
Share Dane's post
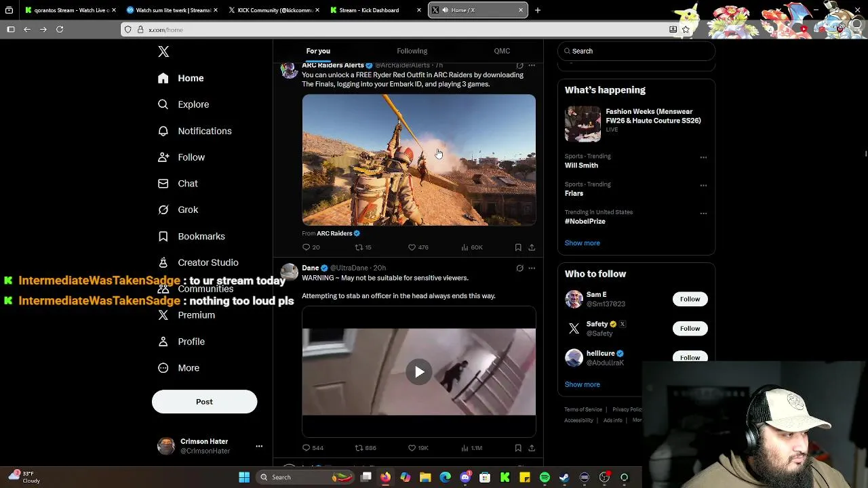(x=532, y=448)
